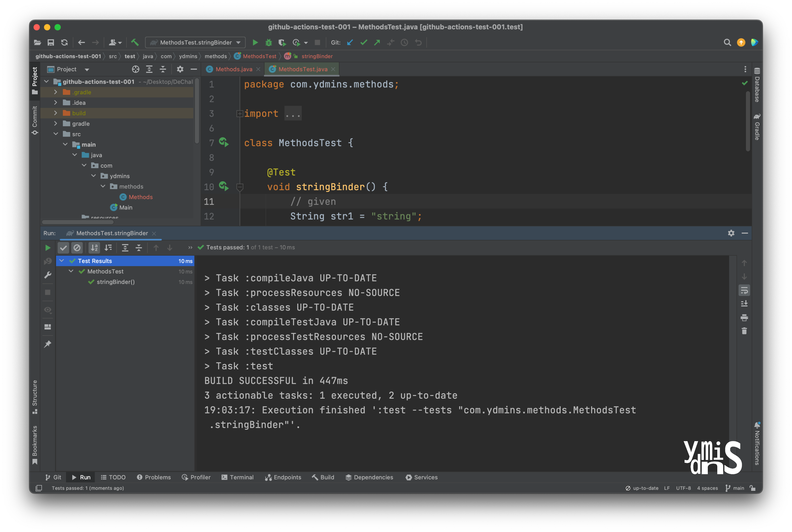The height and width of the screenshot is (532, 792).
Task: Open the MethodsTest.stringBinder run configuration dropdown
Action: (195, 43)
